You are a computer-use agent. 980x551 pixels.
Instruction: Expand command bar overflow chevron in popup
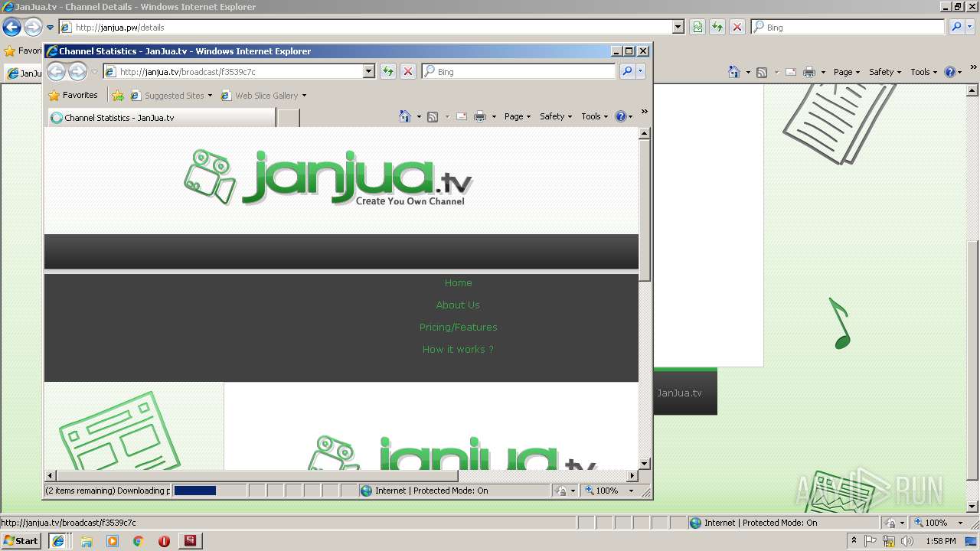point(645,112)
